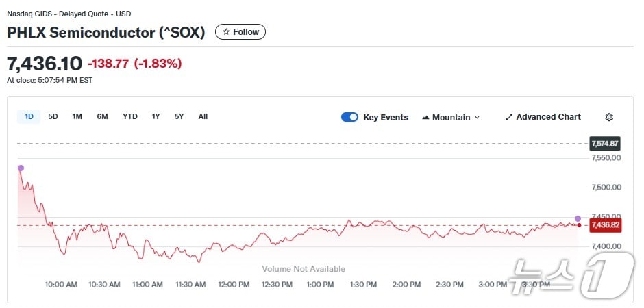Expand the Mountain chart type dropdown
The height and width of the screenshot is (308, 644).
pos(451,117)
